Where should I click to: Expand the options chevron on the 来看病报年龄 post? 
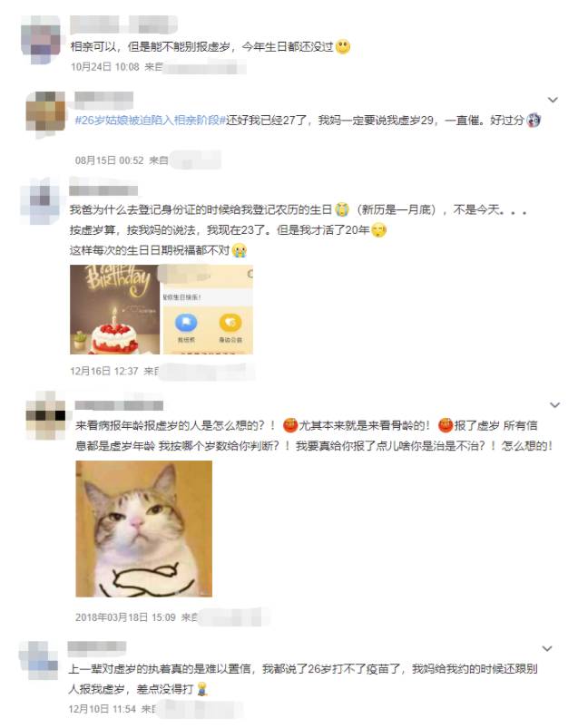pyautogui.click(x=554, y=405)
